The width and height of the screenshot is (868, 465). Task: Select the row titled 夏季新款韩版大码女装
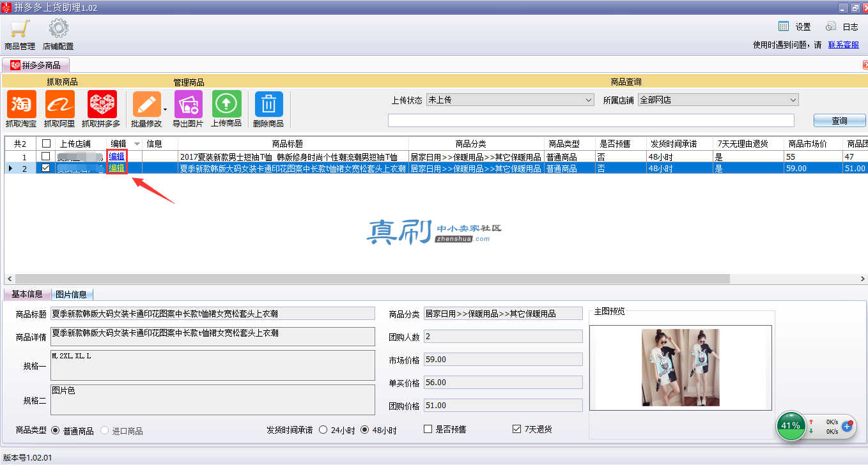tap(436, 168)
